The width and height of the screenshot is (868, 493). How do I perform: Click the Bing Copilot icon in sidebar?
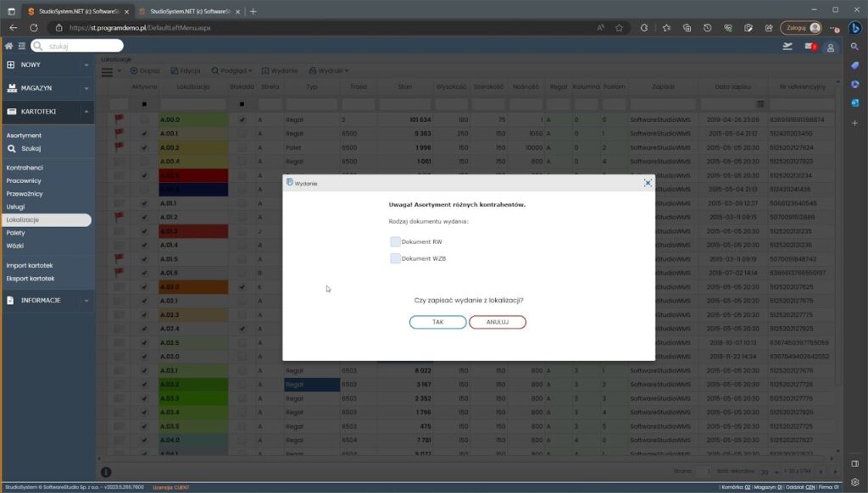pos(855,28)
